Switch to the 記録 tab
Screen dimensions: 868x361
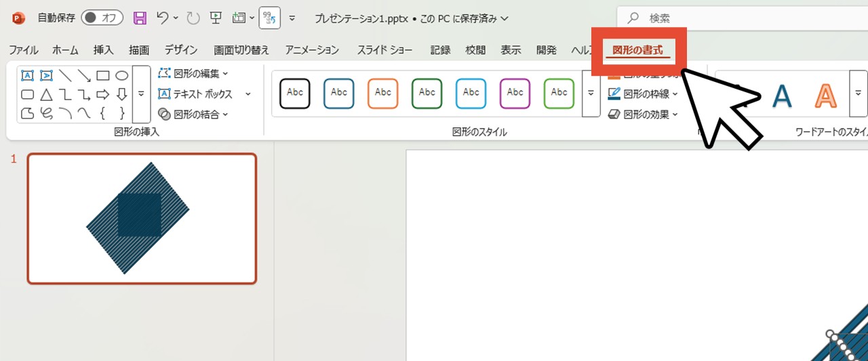point(440,50)
